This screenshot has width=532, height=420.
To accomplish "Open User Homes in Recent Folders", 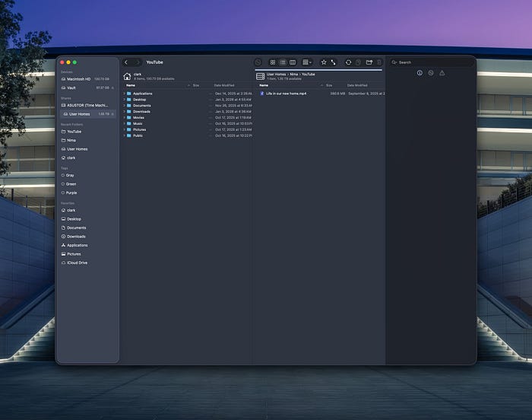I will (88, 149).
